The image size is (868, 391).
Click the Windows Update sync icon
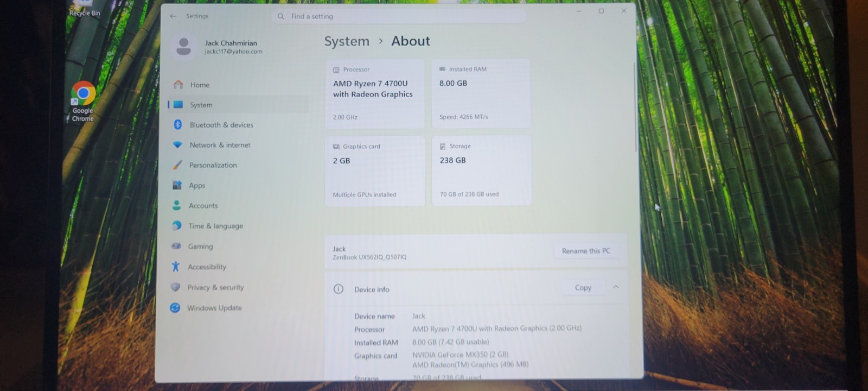(175, 307)
